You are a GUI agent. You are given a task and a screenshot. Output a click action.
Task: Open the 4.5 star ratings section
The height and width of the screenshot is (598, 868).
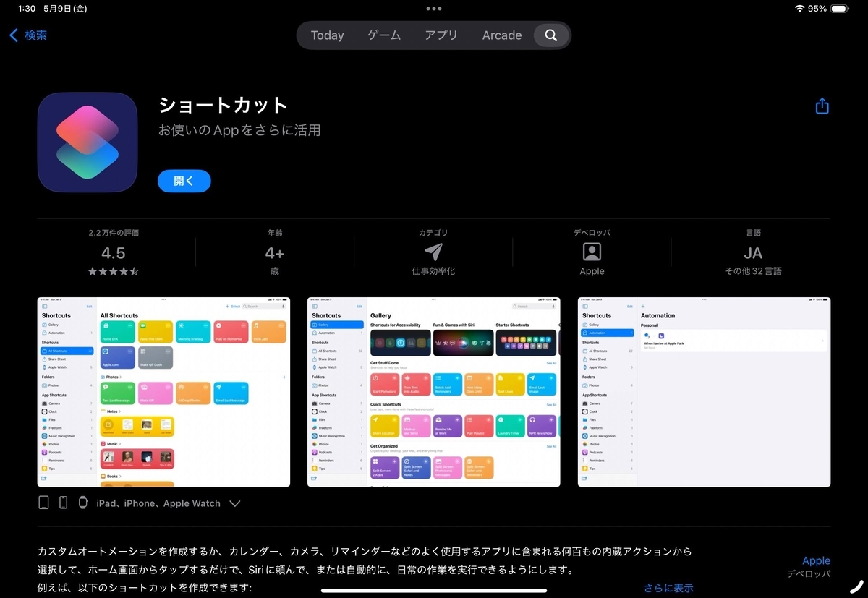[x=114, y=253]
